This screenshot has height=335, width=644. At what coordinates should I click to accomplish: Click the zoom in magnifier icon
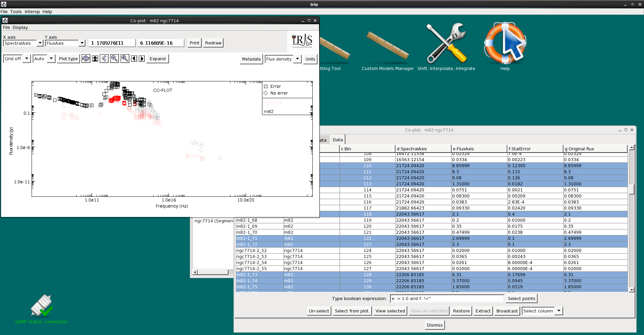pos(125,59)
